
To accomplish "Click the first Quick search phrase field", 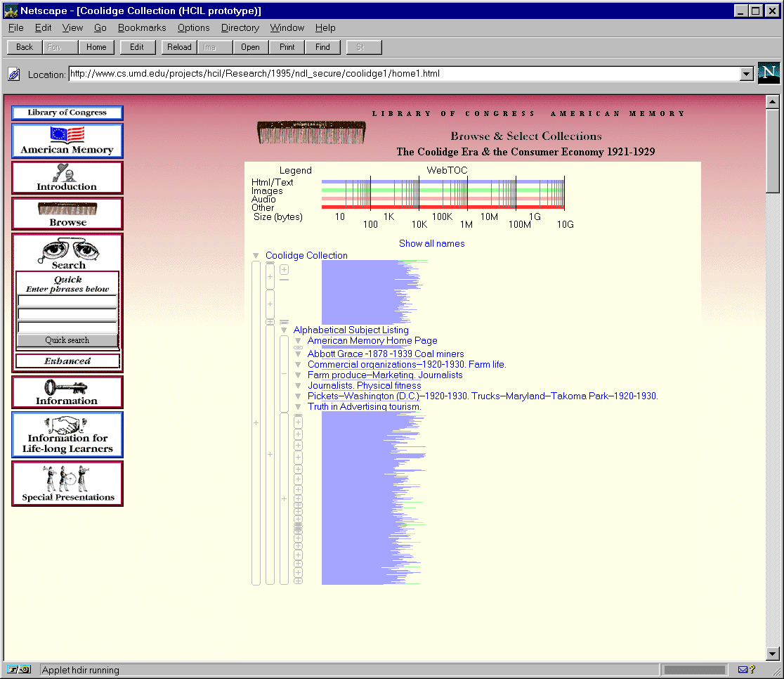I will pos(67,301).
